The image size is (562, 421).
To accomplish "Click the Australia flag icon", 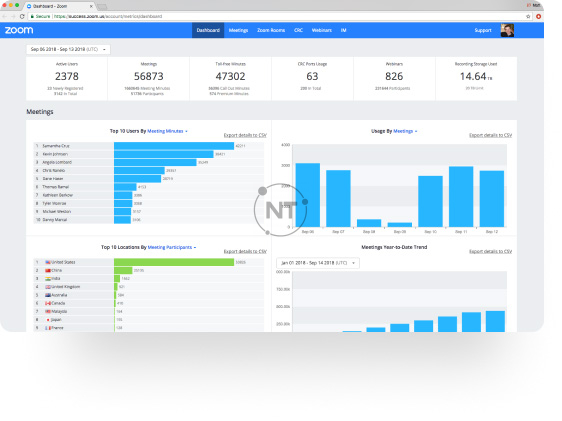I will [x=48, y=295].
